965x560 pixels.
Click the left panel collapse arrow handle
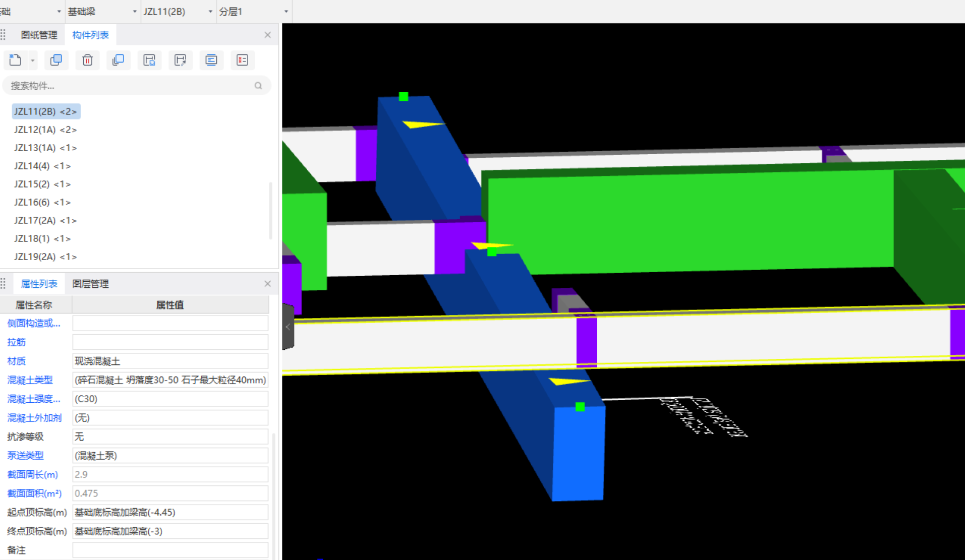click(288, 327)
